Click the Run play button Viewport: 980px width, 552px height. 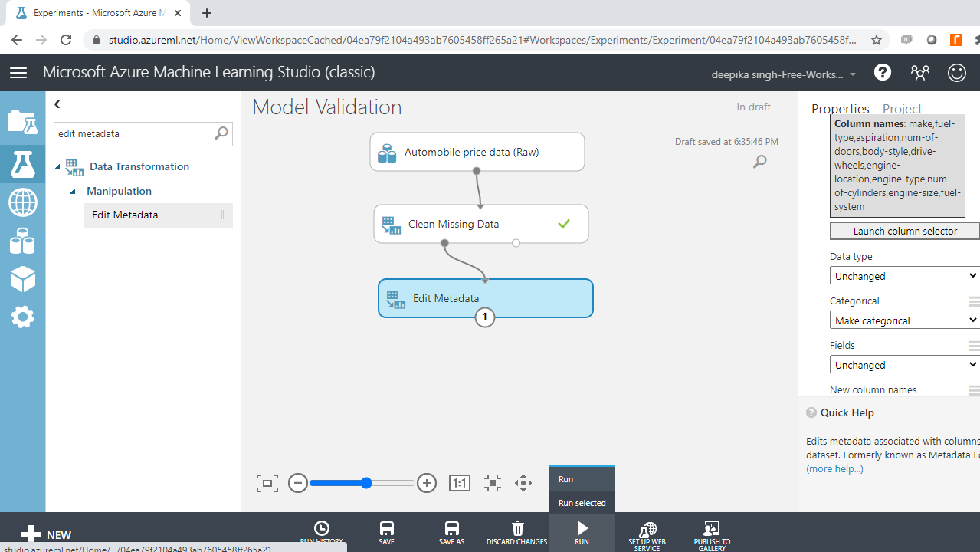(582, 533)
